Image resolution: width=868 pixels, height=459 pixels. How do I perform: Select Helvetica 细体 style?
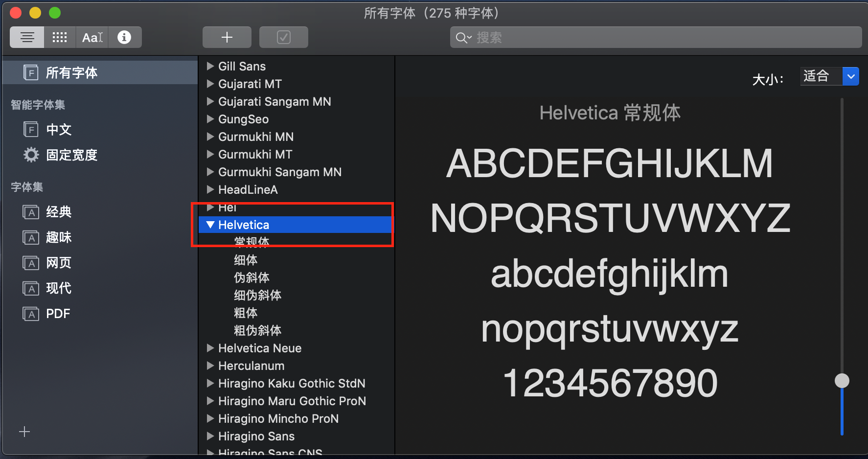(x=246, y=260)
